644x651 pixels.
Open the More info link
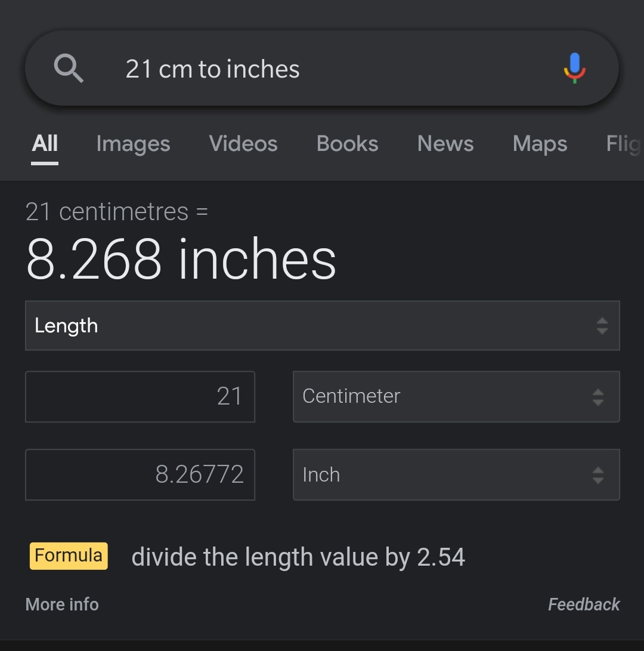pyautogui.click(x=62, y=604)
